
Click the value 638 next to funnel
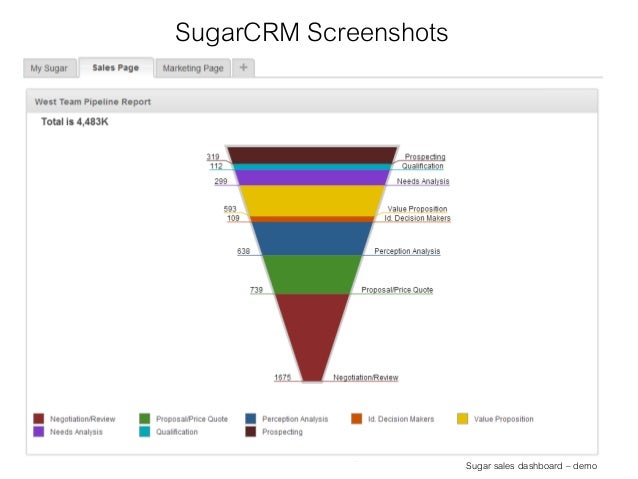[x=243, y=251]
